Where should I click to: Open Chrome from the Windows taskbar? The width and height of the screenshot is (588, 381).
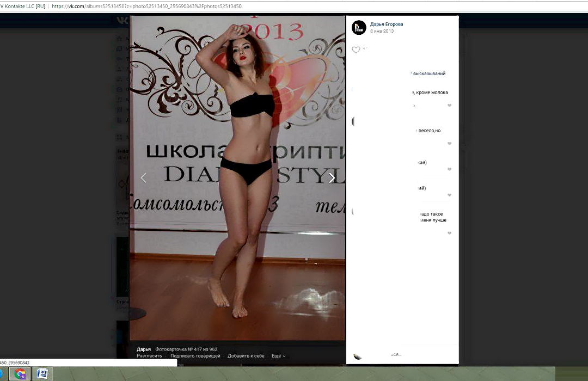(x=21, y=374)
